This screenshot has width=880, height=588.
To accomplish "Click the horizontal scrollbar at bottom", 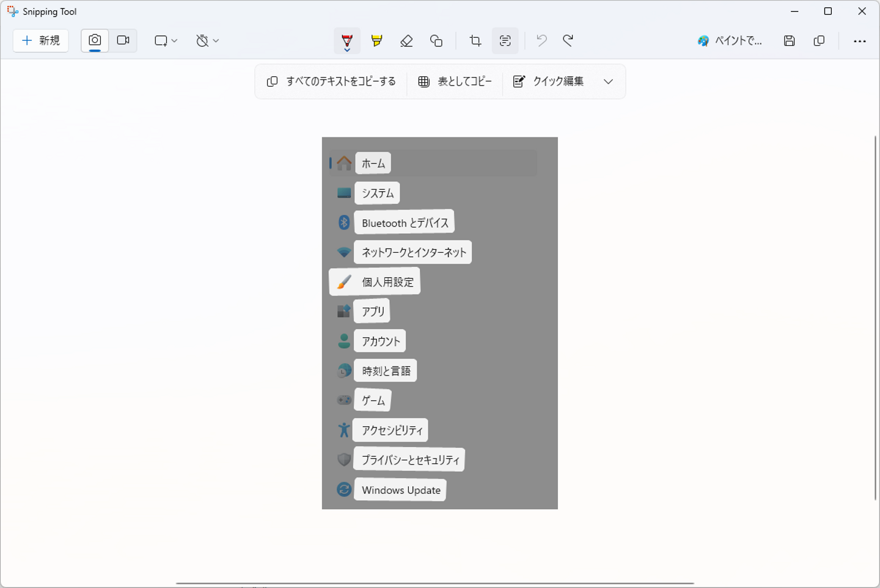I will pos(435,584).
